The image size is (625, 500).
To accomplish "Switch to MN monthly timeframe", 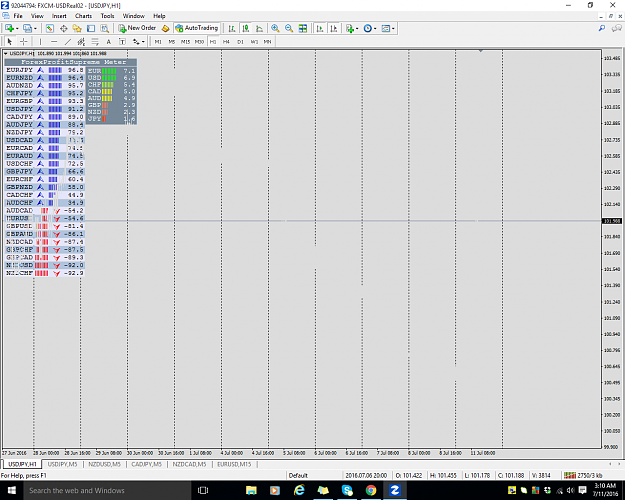I will [x=267, y=41].
